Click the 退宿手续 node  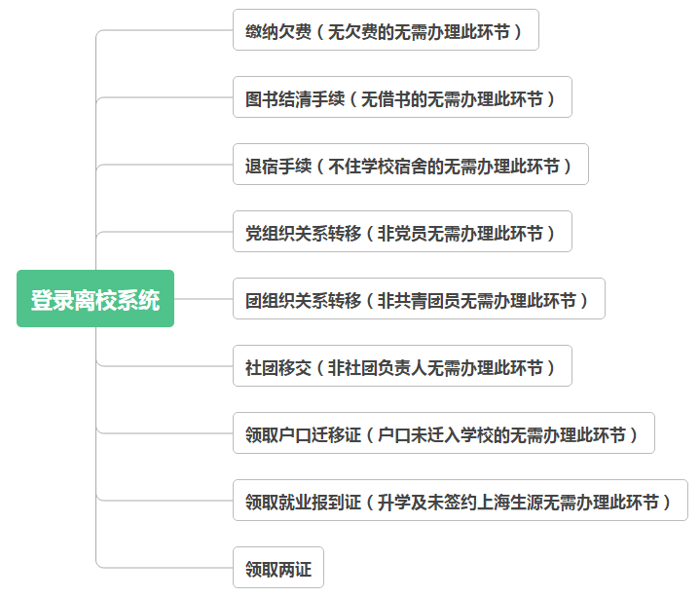coord(410,165)
